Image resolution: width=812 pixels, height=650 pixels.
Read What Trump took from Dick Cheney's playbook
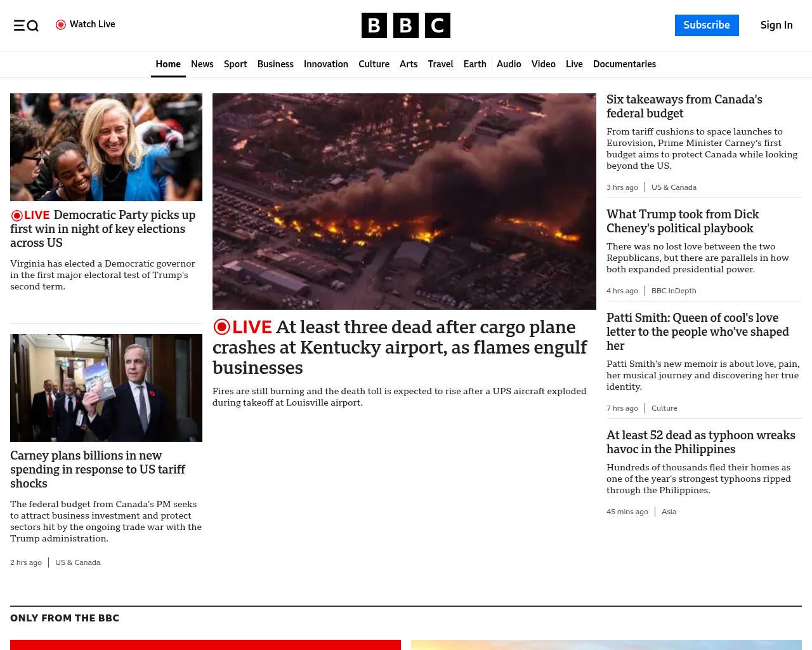[x=683, y=221]
